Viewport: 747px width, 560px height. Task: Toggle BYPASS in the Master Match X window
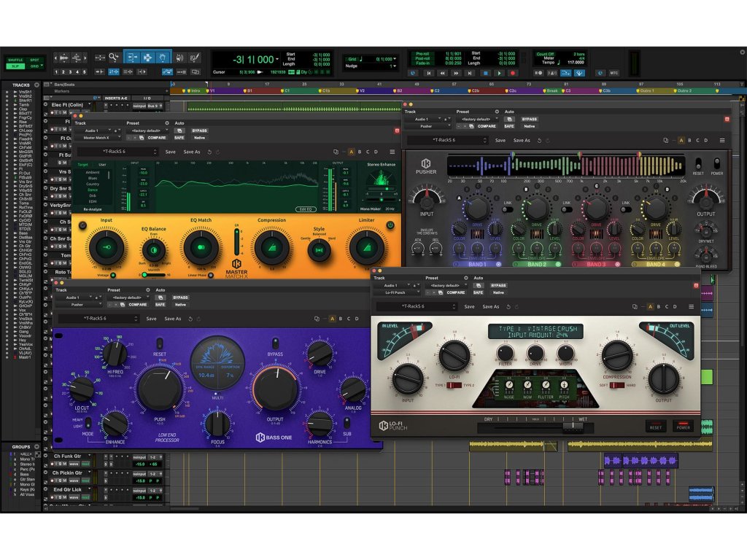pyautogui.click(x=200, y=131)
